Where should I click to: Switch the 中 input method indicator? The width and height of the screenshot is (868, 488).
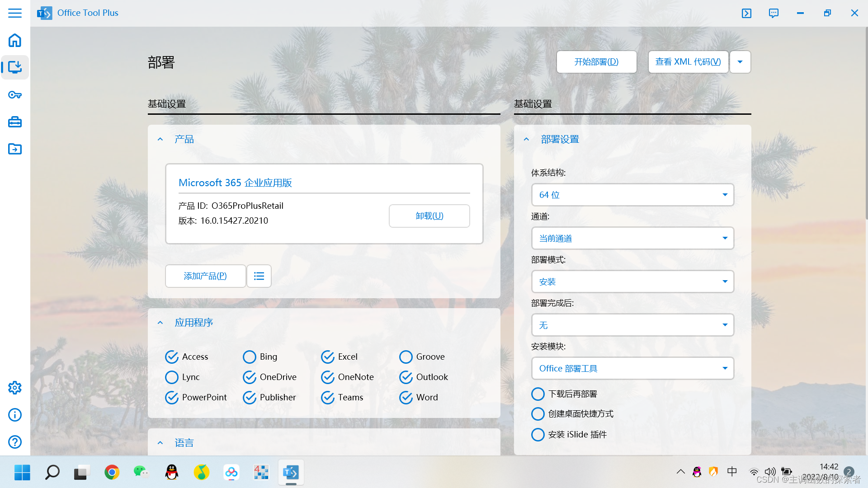tap(732, 472)
